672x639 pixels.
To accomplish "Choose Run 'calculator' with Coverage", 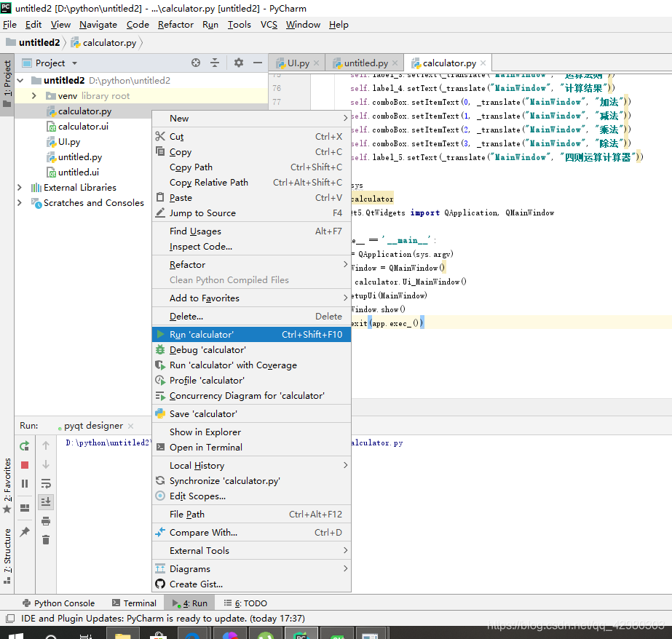I will pos(252,365).
